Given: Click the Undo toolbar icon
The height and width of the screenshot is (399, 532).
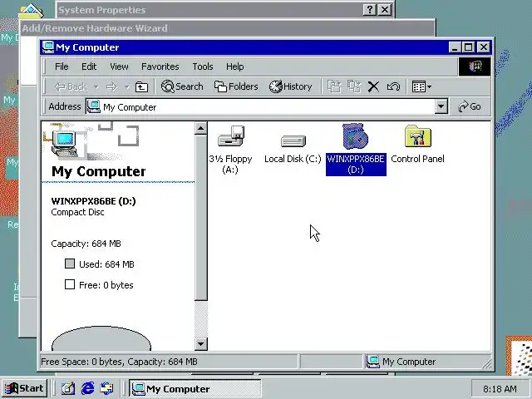Looking at the screenshot, I should tap(393, 86).
